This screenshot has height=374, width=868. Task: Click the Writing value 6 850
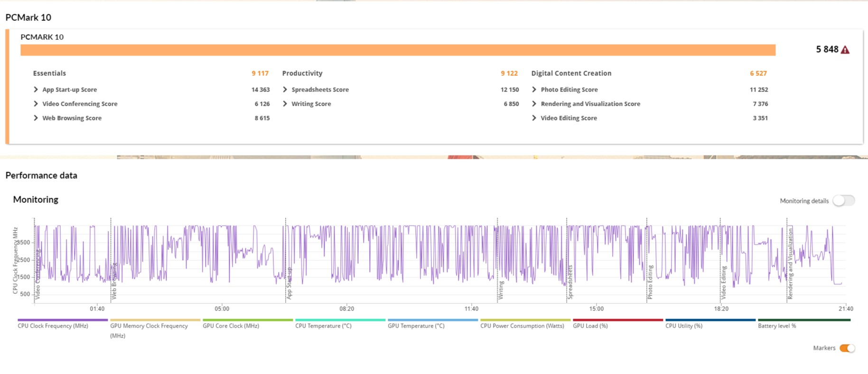click(511, 104)
